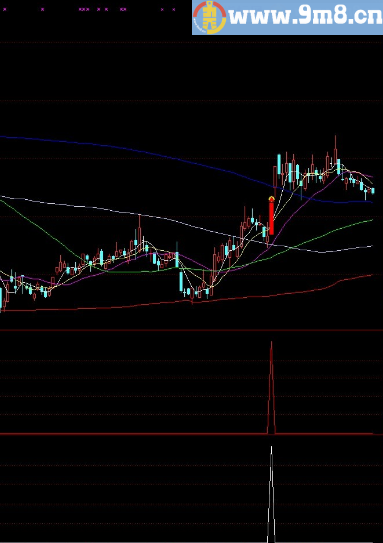Click the red baseline of middle indicator panel
The height and width of the screenshot is (543, 383).
[192, 434]
